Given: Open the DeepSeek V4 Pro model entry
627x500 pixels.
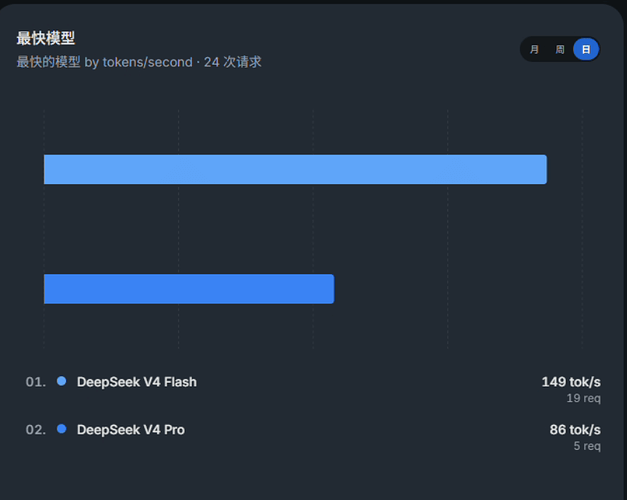Looking at the screenshot, I should pyautogui.click(x=131, y=430).
